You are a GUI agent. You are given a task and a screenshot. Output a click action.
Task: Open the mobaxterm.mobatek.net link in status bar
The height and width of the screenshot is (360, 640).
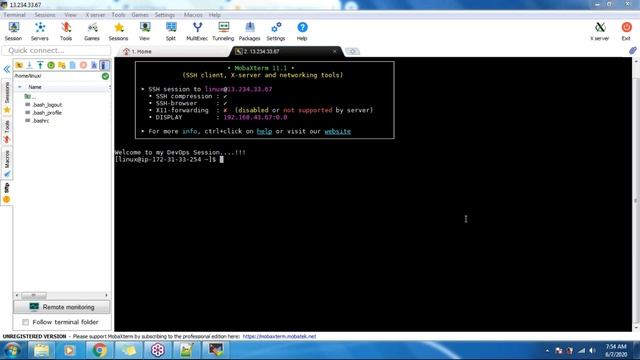pos(279,336)
